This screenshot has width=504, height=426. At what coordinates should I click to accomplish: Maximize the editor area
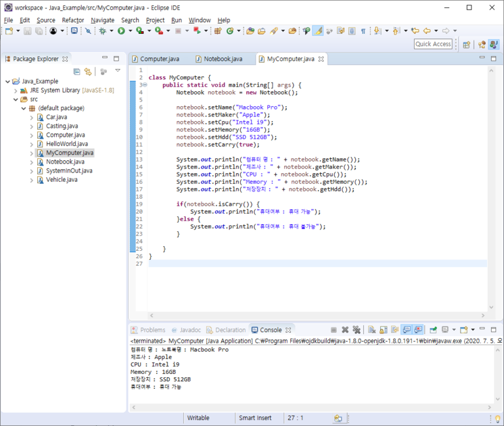(x=494, y=59)
